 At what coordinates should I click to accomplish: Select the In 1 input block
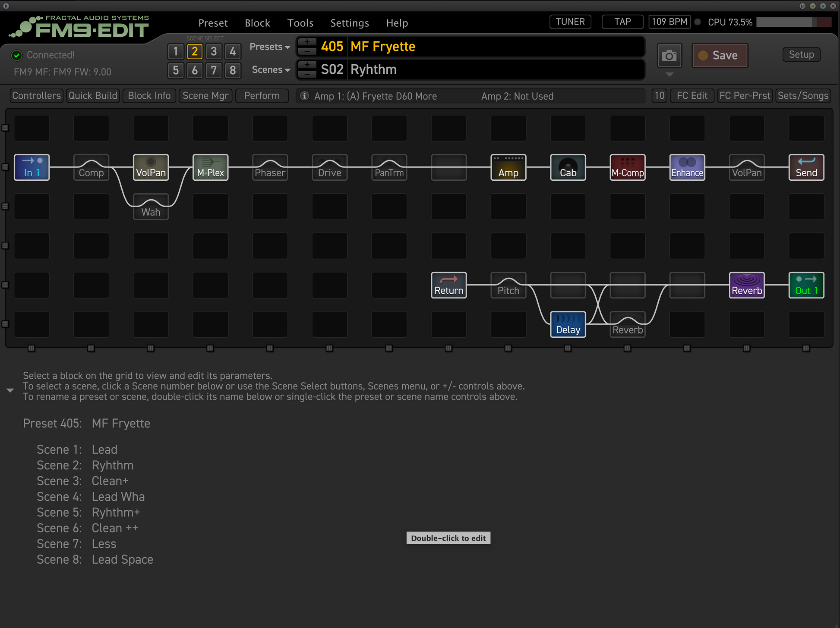click(x=32, y=167)
